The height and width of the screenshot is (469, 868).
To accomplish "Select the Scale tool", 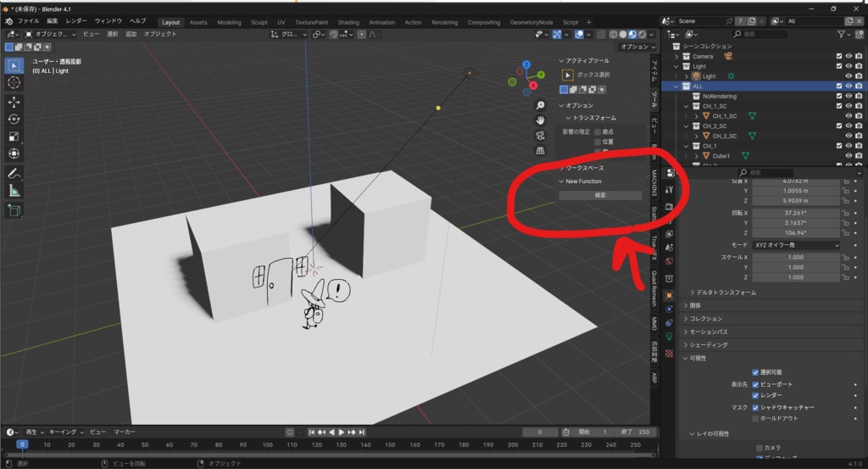I will click(14, 137).
